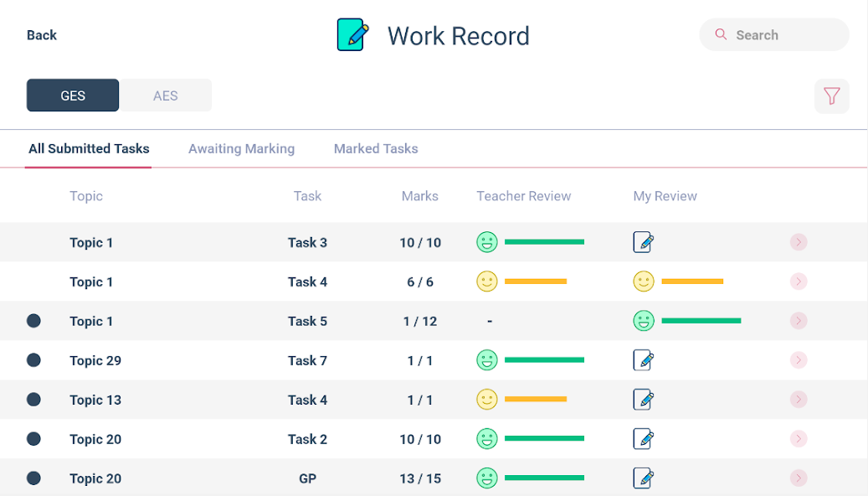Select the All Submitted Tasks tab
The image size is (868, 496).
coord(89,149)
